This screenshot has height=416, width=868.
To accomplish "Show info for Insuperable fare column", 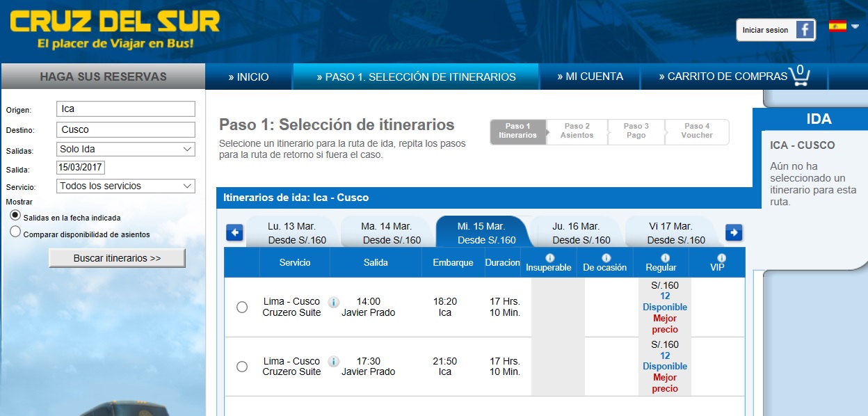I will 549,258.
